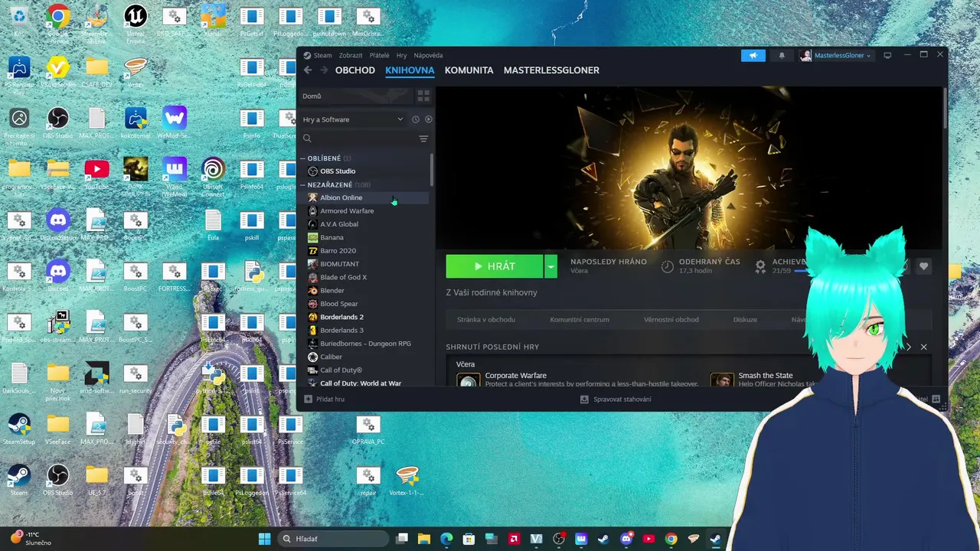Click the main content vertical scrollbar
The height and width of the screenshot is (551, 980).
945,107
